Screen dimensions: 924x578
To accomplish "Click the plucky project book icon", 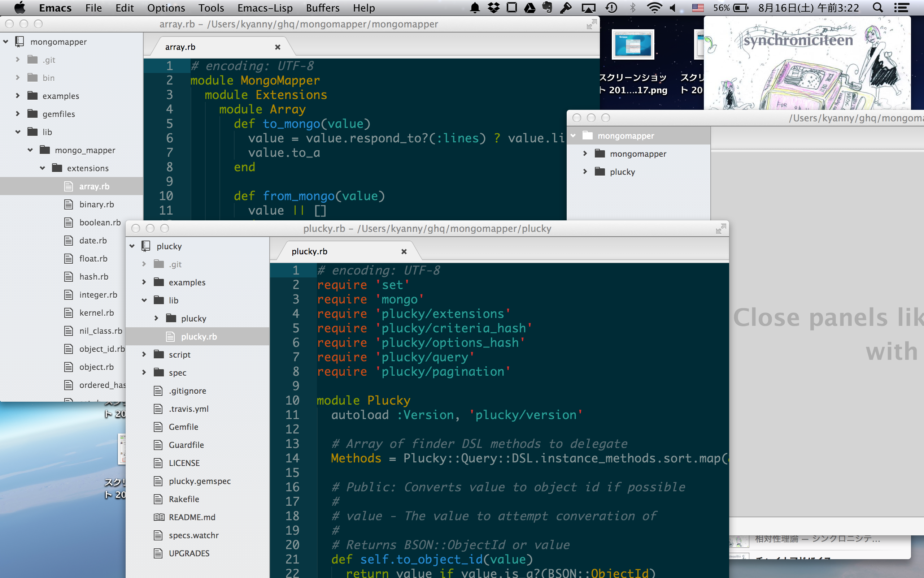I will 146,246.
